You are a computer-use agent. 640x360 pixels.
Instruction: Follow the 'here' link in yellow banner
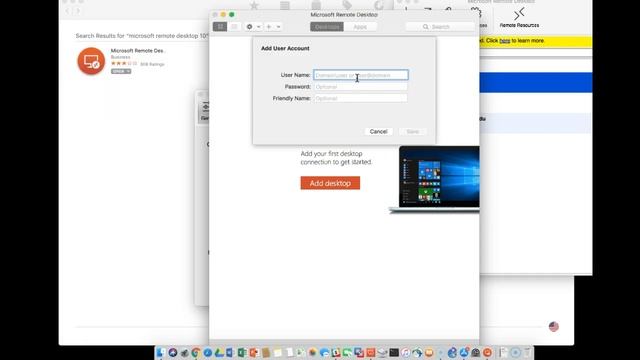click(505, 41)
